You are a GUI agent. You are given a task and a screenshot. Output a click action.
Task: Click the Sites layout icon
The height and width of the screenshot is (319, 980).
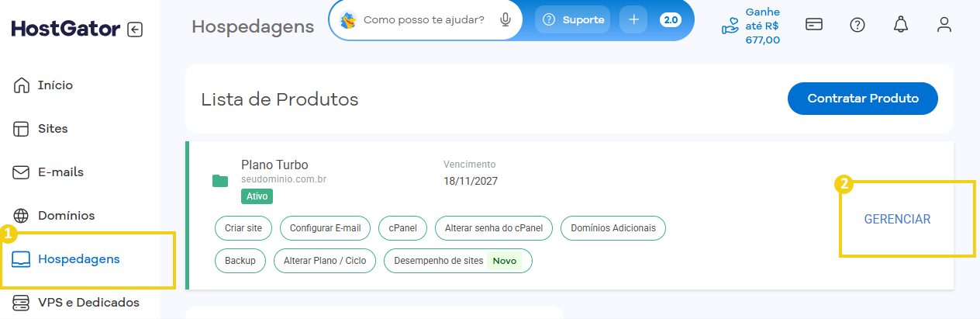pos(22,129)
